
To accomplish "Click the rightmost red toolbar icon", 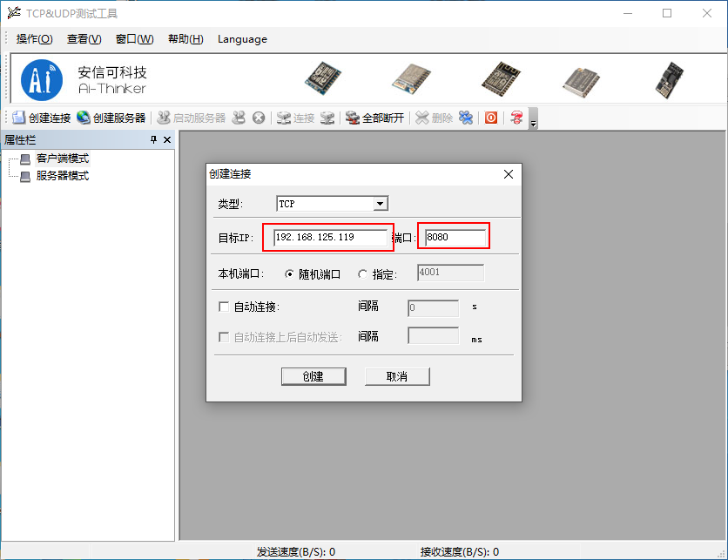I will (x=515, y=117).
